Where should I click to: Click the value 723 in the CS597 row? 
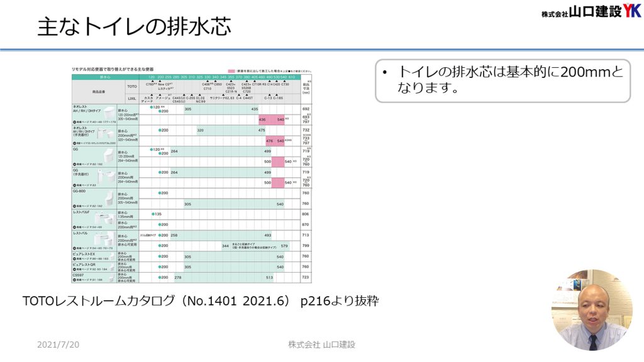tap(306, 277)
